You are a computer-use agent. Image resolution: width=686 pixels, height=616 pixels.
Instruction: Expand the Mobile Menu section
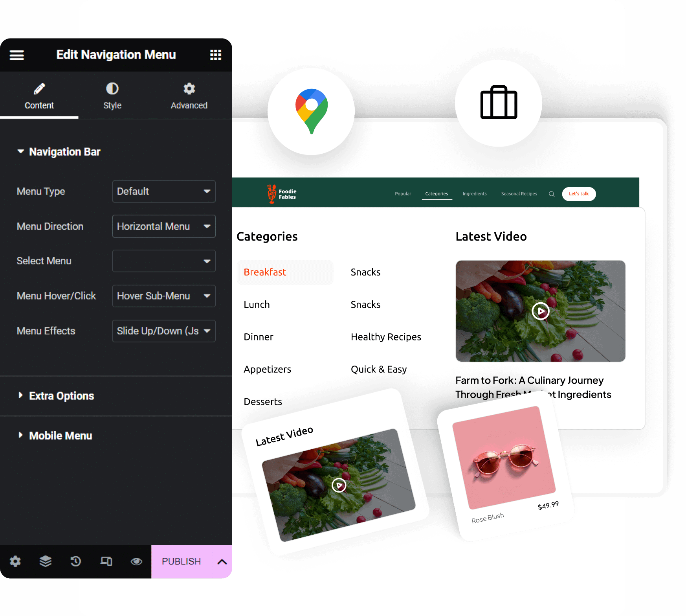click(61, 436)
